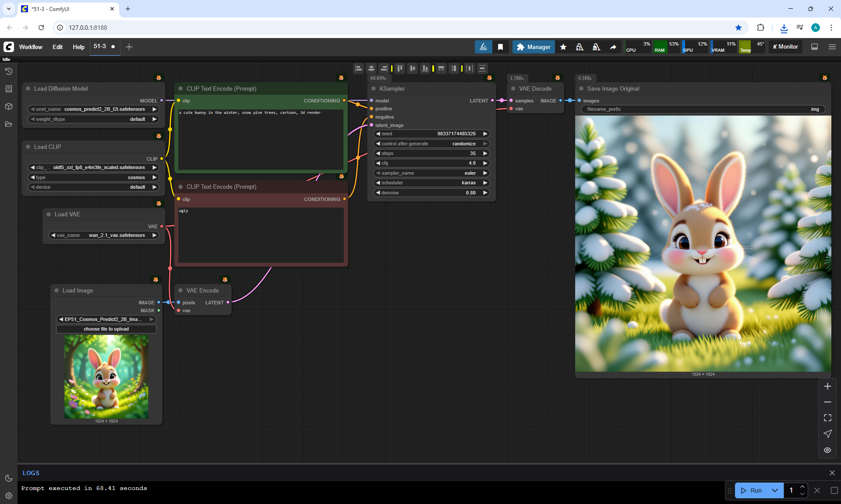841x504 pixels.
Task: Click the share arrow icon in toolbar
Action: (613, 47)
